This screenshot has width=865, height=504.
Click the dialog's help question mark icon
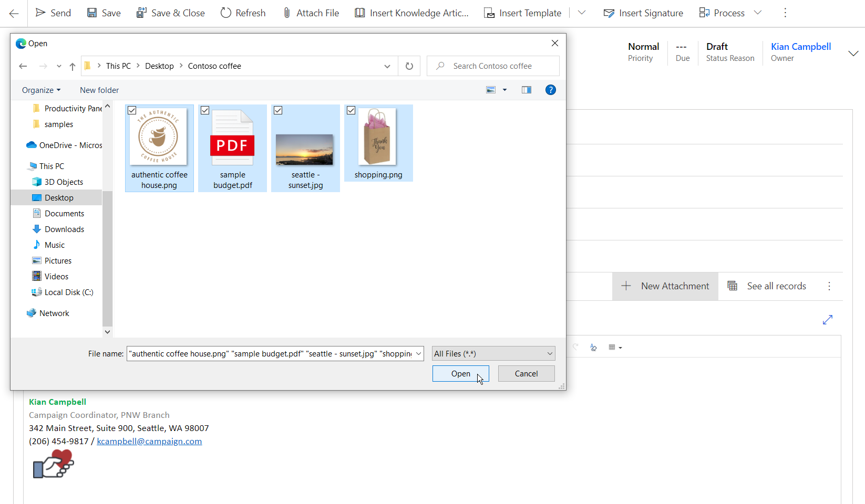tap(550, 90)
